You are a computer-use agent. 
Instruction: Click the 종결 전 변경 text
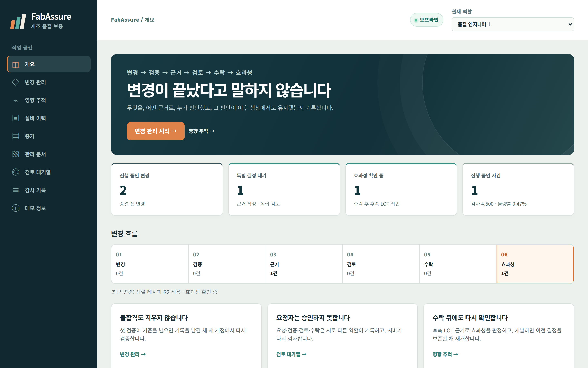[132, 204]
